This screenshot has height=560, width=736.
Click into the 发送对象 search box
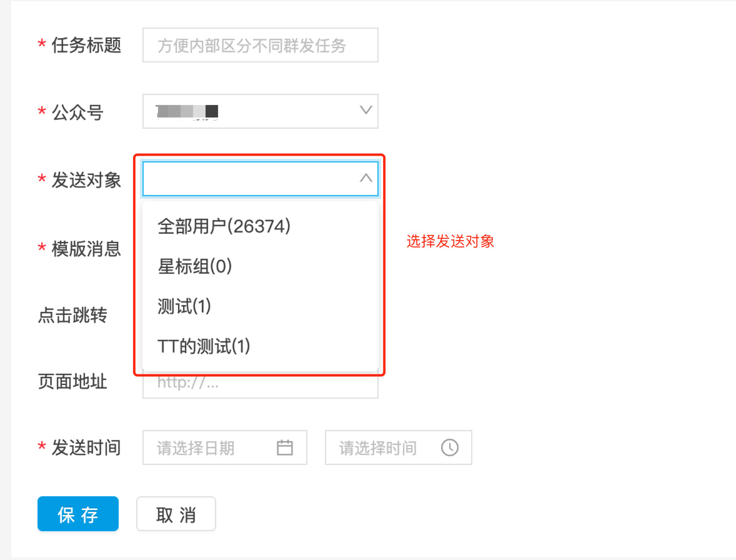tap(250, 179)
